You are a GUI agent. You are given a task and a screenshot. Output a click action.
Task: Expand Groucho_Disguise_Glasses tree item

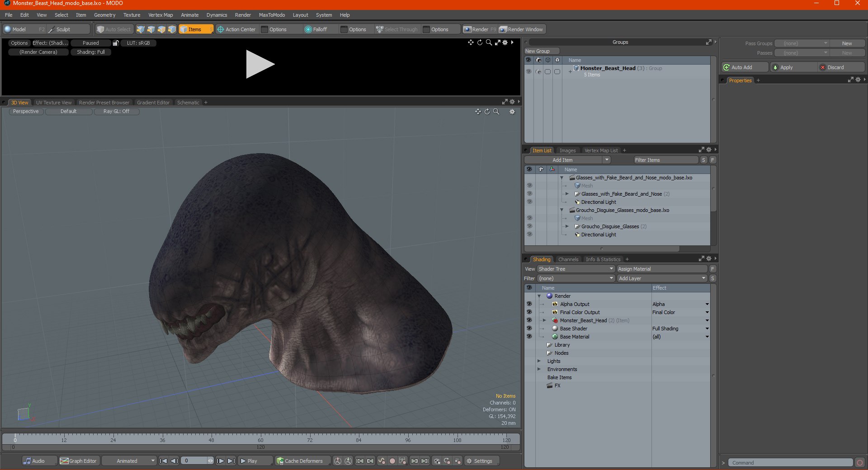pyautogui.click(x=567, y=226)
